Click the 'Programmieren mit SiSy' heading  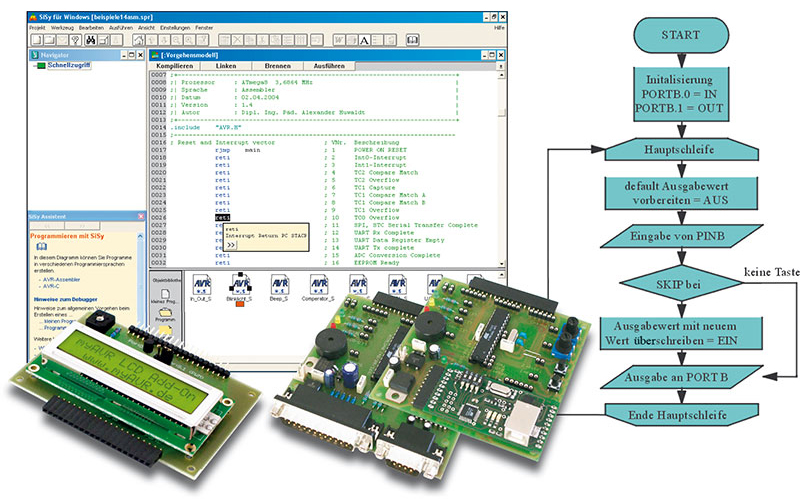point(67,236)
